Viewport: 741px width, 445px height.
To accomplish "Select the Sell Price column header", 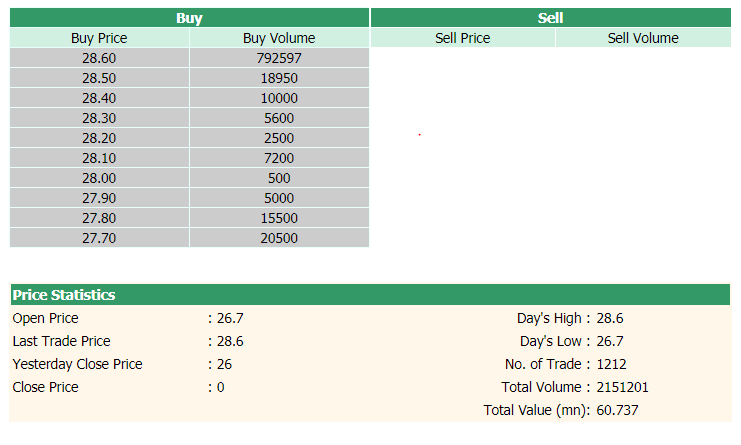I will pos(462,38).
